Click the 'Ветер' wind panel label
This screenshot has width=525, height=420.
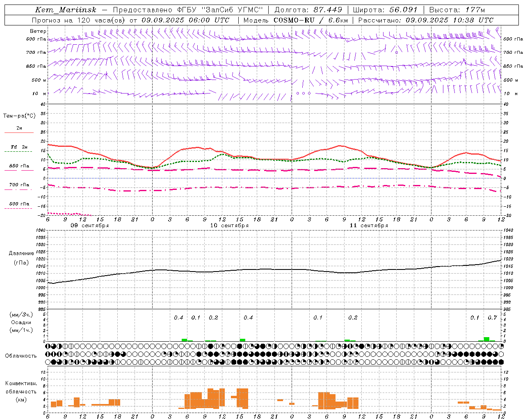[38, 31]
